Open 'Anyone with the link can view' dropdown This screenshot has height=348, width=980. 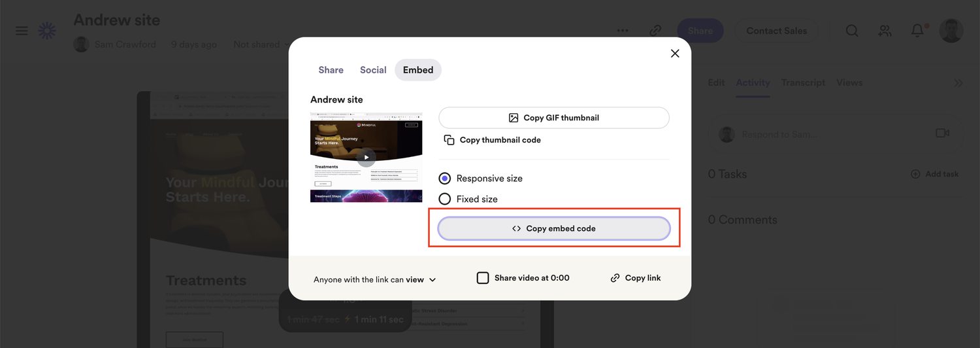(375, 279)
